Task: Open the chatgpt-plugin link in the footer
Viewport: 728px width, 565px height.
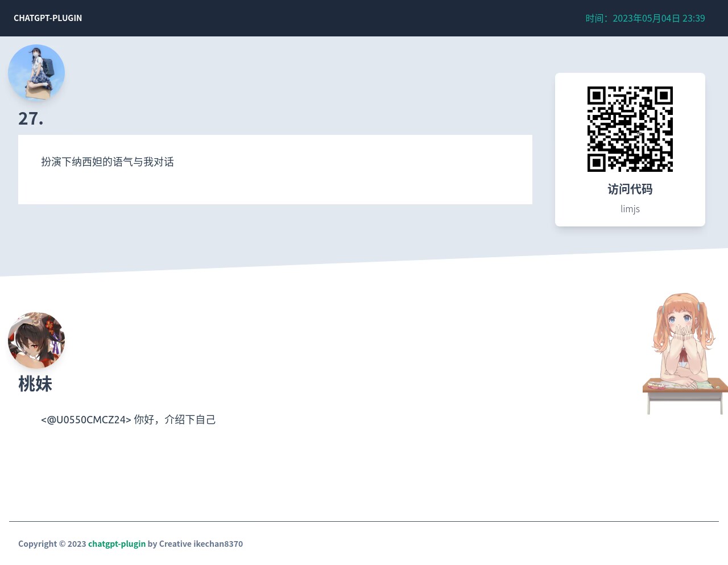Action: (117, 543)
